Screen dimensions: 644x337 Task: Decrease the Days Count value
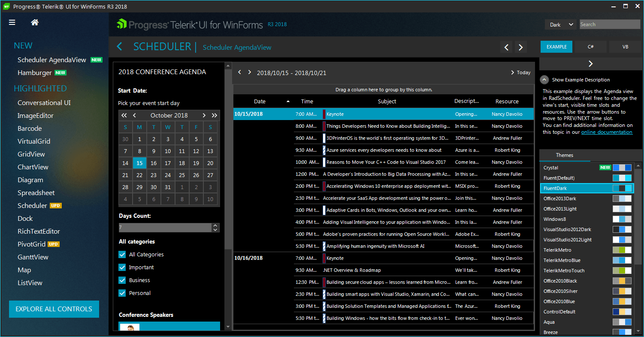click(215, 230)
